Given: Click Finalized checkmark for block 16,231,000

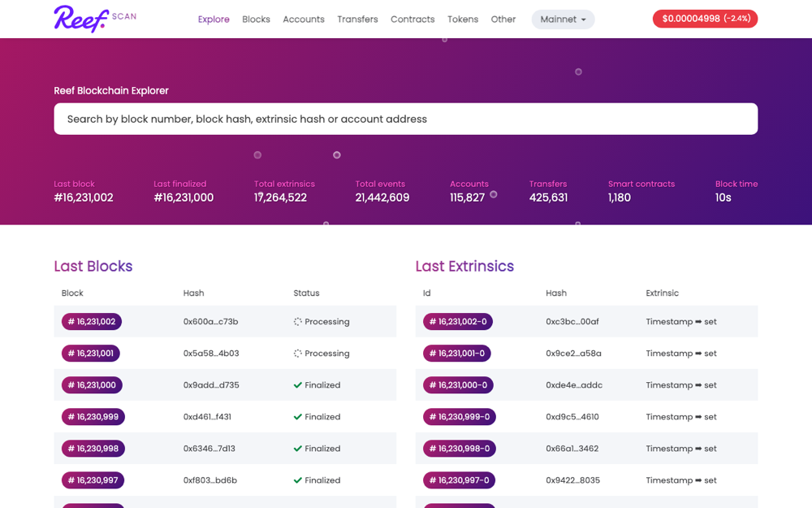Looking at the screenshot, I should [x=298, y=384].
